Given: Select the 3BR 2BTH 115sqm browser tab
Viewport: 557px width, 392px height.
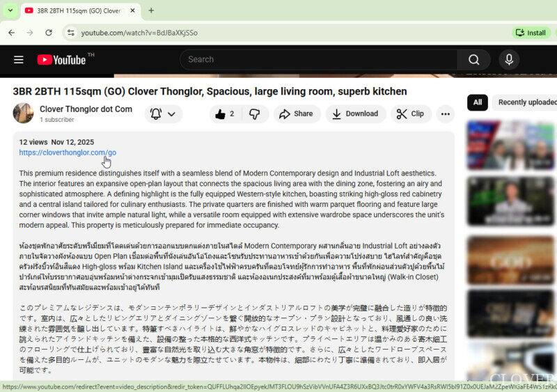Looking at the screenshot, I should pyautogui.click(x=80, y=10).
